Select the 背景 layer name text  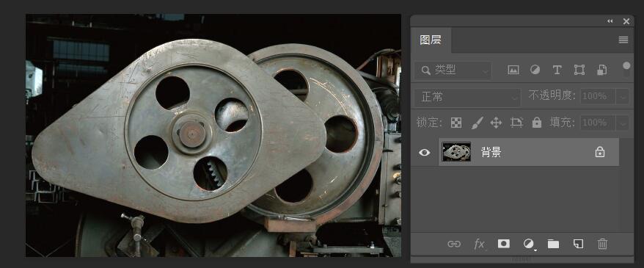tap(491, 153)
